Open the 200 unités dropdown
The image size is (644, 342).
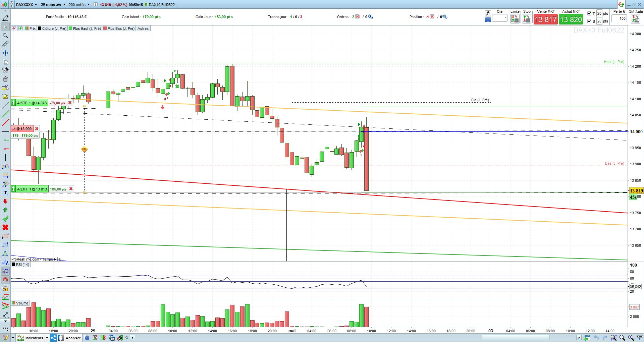click(x=79, y=5)
